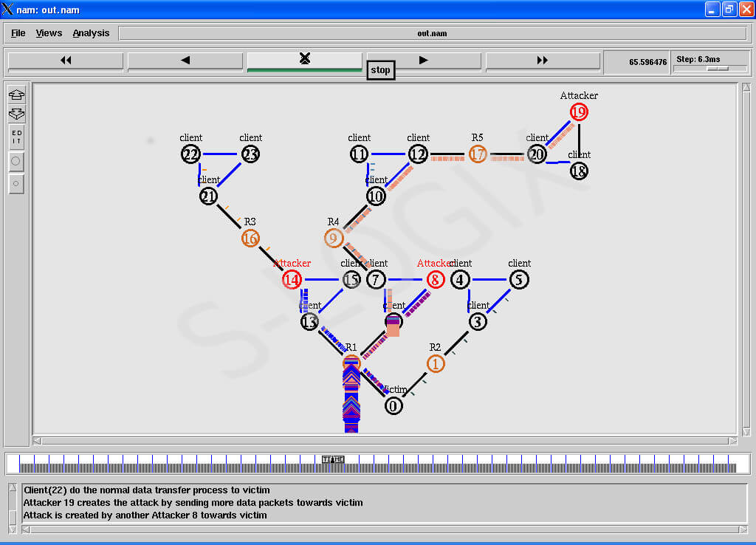Select client node 12

coord(418,154)
